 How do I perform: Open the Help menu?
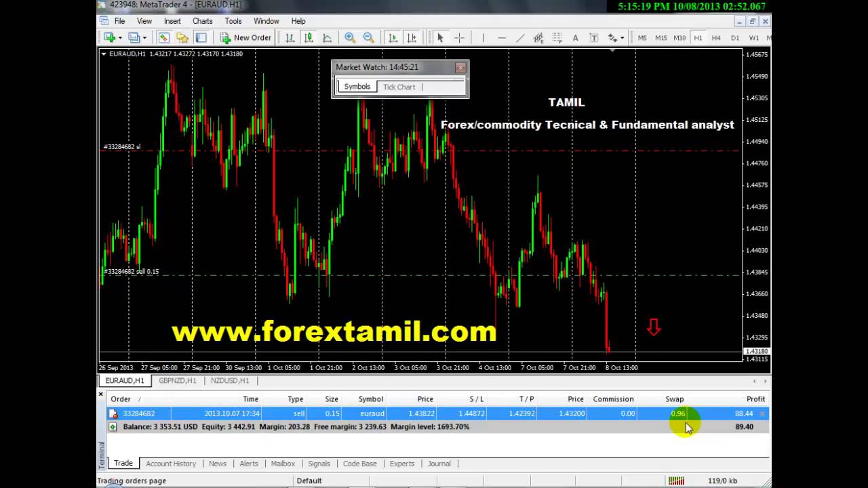[x=298, y=21]
